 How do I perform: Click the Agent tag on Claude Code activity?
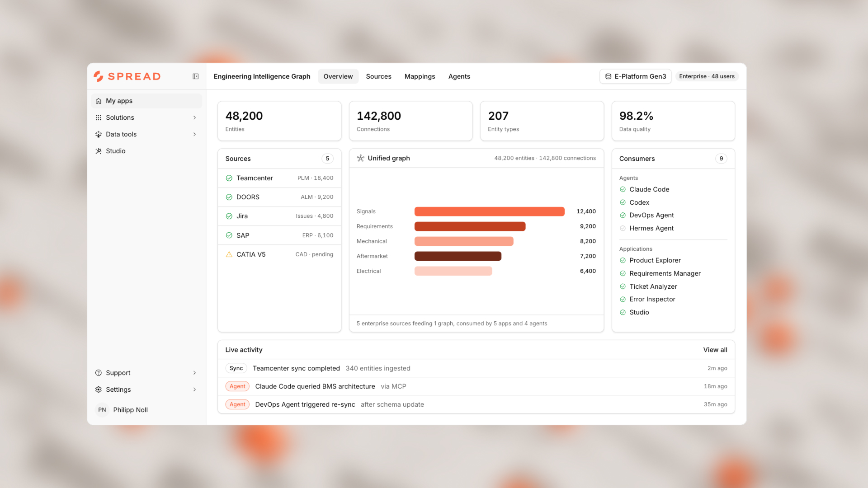[237, 386]
